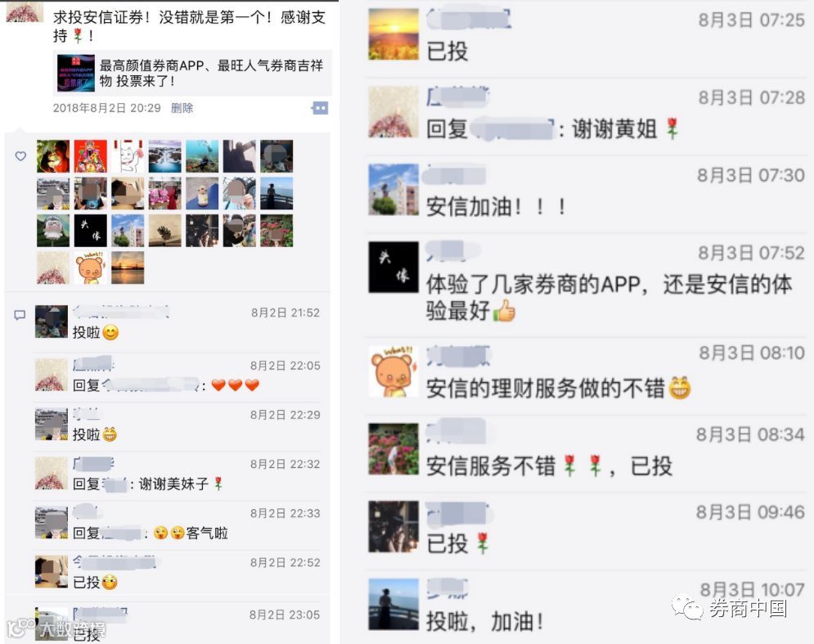Open the God of Wealth liker avatar
This screenshot has width=814, height=644.
pyautogui.click(x=90, y=155)
